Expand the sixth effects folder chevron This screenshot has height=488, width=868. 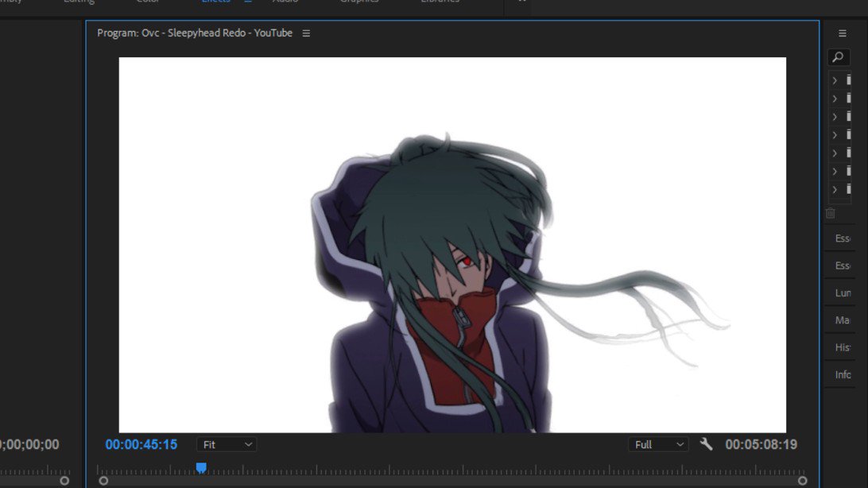835,172
